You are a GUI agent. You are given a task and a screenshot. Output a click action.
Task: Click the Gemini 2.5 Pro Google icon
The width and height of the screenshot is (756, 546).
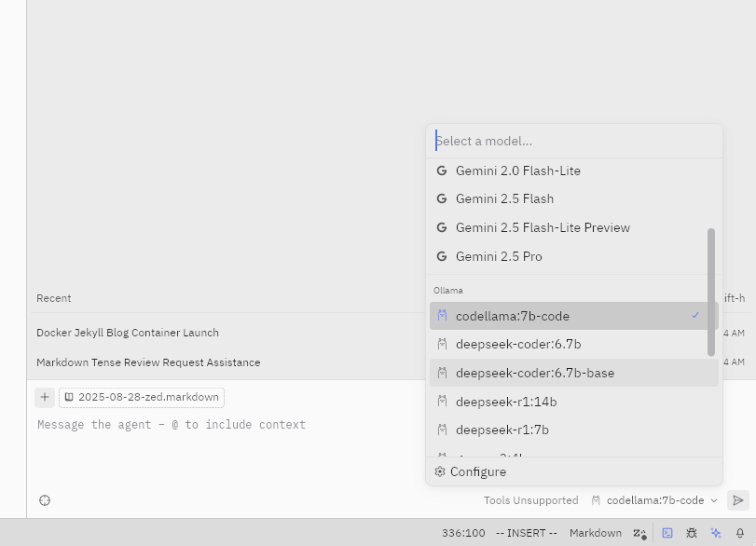[442, 256]
